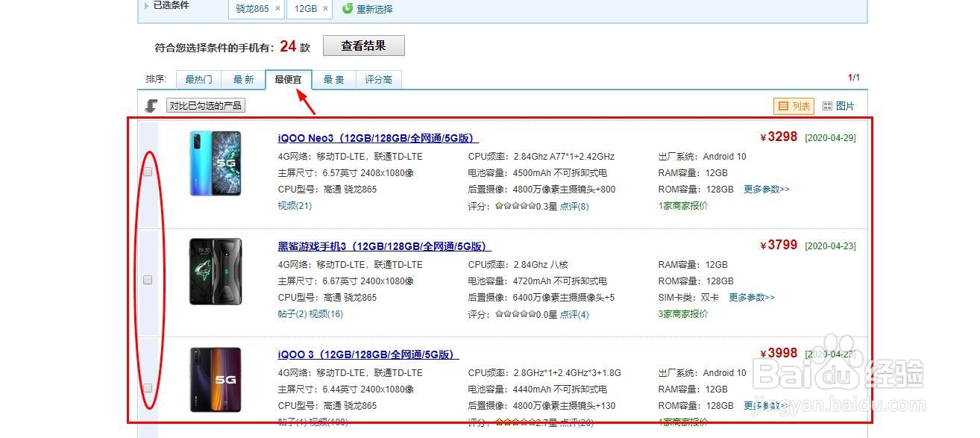Click the star rating icons of iQOO Neo3
Viewport: 980px width, 438px height.
(515, 206)
